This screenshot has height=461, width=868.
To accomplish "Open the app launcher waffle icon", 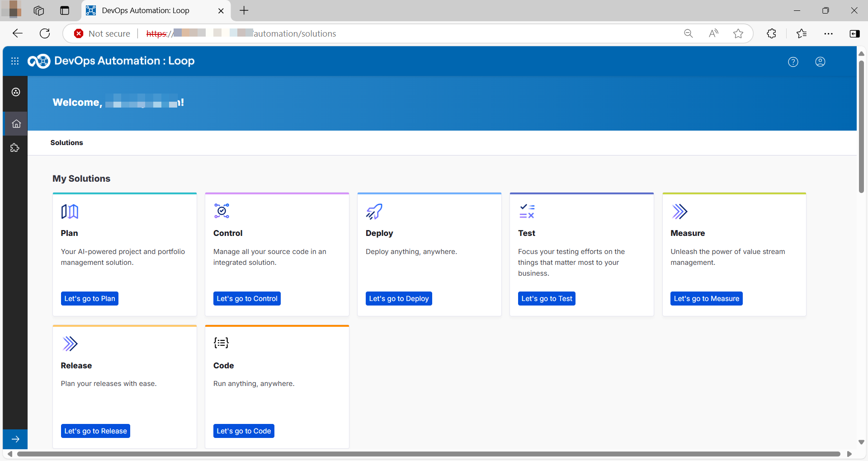I will tap(15, 61).
